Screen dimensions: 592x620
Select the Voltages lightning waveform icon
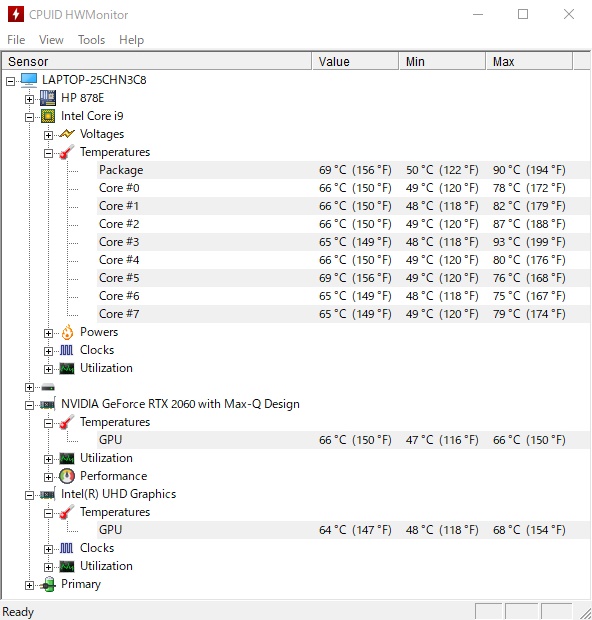tap(67, 134)
